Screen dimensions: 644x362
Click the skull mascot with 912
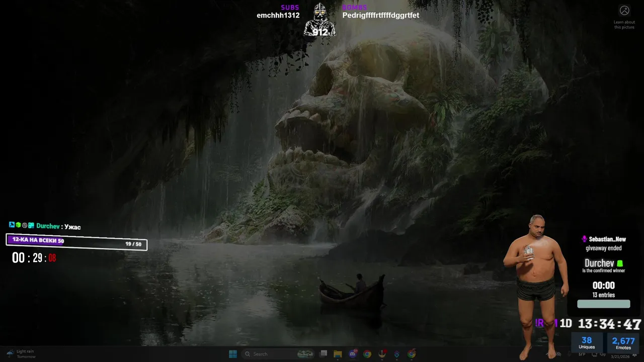click(x=320, y=20)
